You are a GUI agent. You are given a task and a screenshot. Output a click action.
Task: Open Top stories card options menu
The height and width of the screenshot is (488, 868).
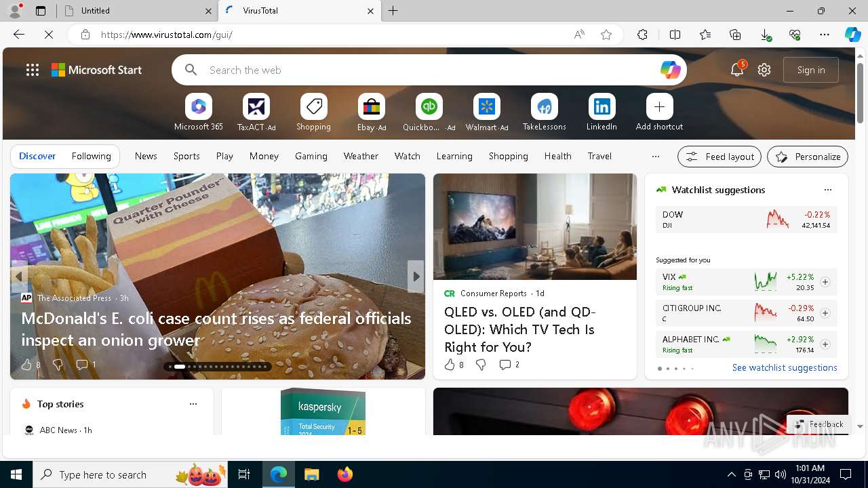[193, 404]
